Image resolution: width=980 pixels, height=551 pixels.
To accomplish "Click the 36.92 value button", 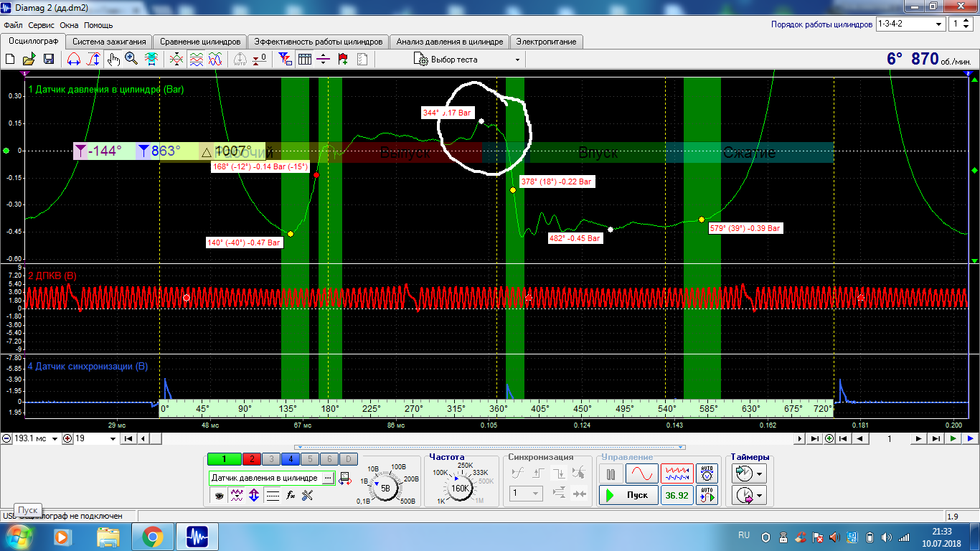I will [677, 495].
